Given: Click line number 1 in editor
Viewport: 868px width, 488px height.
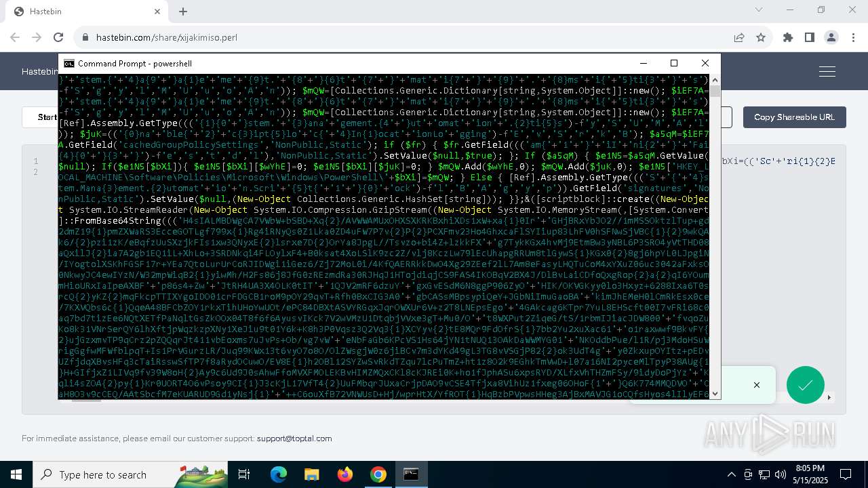Looking at the screenshot, I should click(37, 161).
